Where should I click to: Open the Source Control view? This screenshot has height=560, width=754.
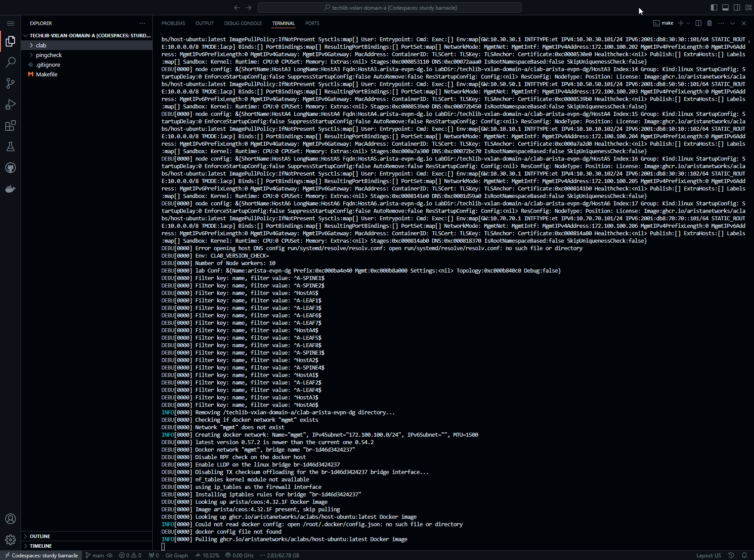11,83
